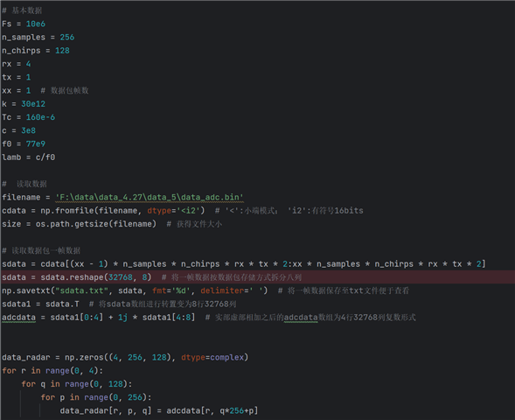515x420 pixels.
Task: Click the line 'rx = 4'
Action: click(x=17, y=64)
